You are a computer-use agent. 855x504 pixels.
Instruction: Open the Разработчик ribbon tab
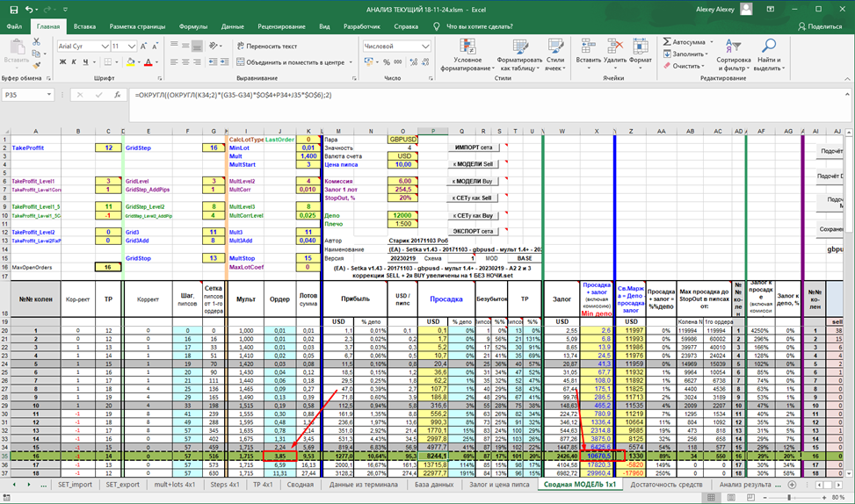point(362,26)
